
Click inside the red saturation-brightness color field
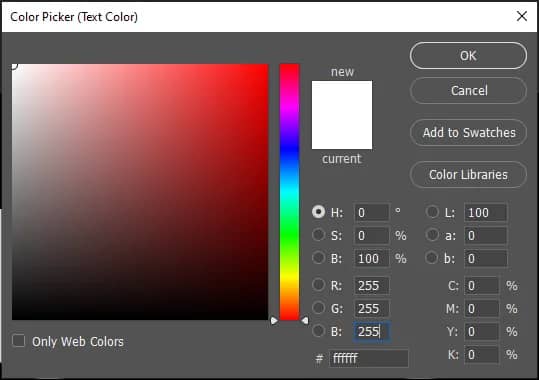point(140,192)
